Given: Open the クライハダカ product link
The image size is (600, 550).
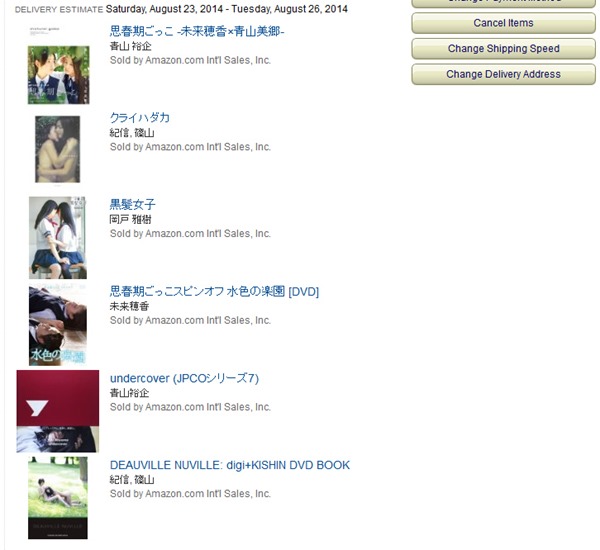Looking at the screenshot, I should pos(140,118).
